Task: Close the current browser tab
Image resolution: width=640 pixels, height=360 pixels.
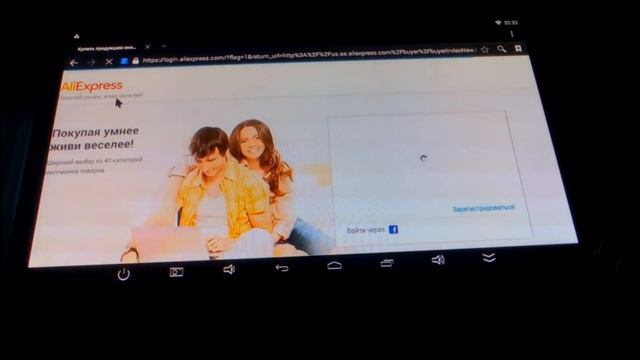Action: [147, 47]
